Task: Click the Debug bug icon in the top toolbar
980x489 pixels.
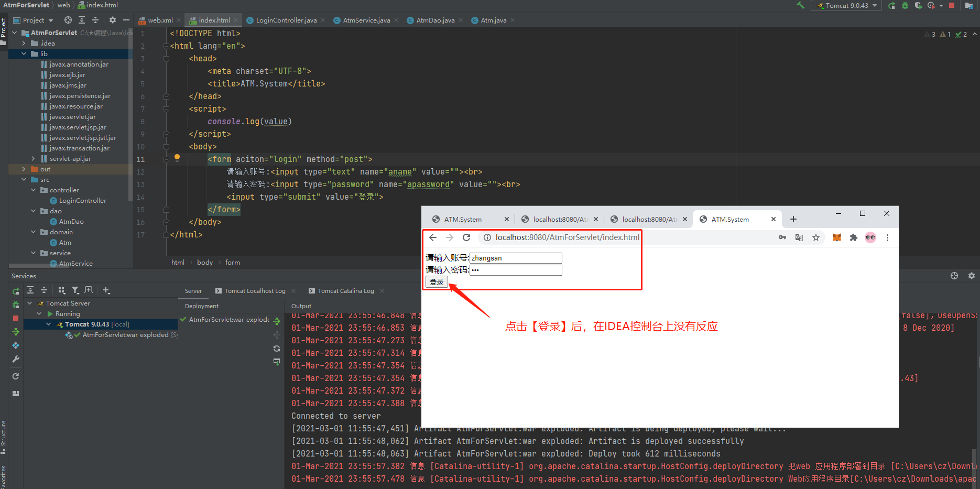Action: (905, 6)
